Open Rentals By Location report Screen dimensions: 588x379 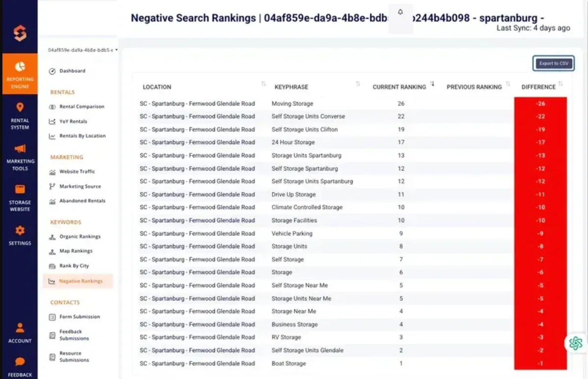[83, 136]
